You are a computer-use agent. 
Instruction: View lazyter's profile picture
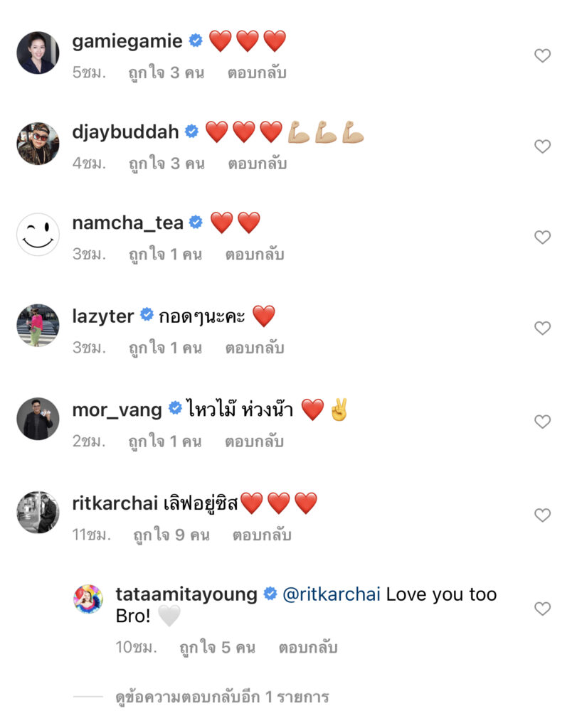pos(38,326)
